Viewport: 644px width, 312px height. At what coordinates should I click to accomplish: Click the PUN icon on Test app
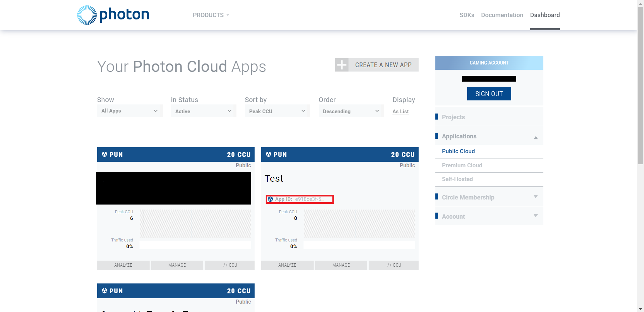pyautogui.click(x=269, y=154)
